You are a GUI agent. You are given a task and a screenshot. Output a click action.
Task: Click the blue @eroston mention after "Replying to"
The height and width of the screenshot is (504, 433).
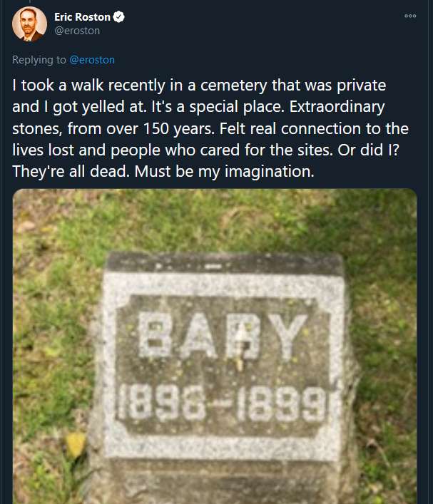click(92, 60)
